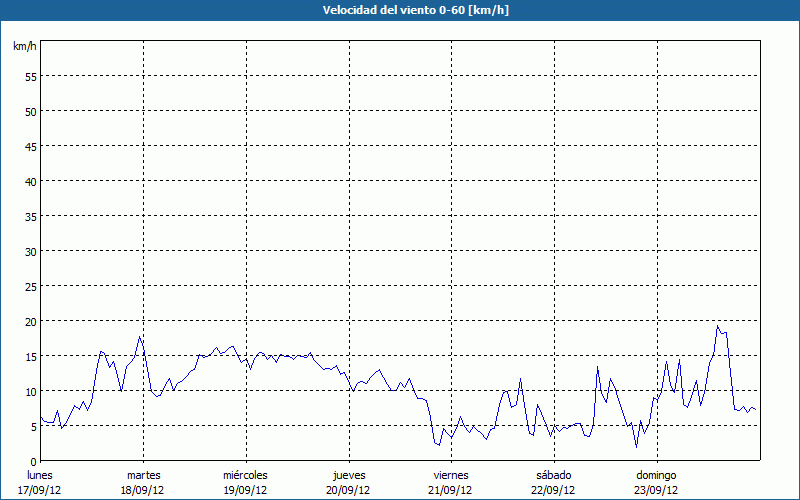Choose the 'domingo' day label
Viewport: 800px width, 500px height.
656,475
